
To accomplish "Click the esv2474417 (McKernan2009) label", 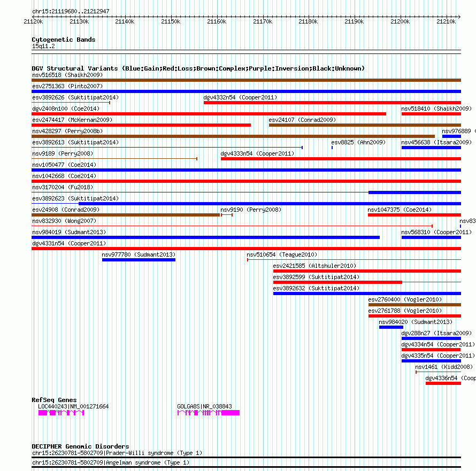I will click(x=72, y=120).
